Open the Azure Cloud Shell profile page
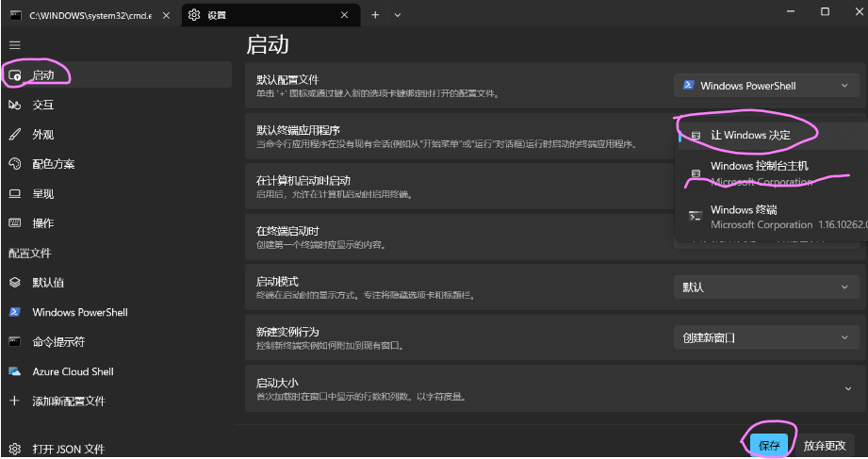868x459 pixels. [118, 371]
